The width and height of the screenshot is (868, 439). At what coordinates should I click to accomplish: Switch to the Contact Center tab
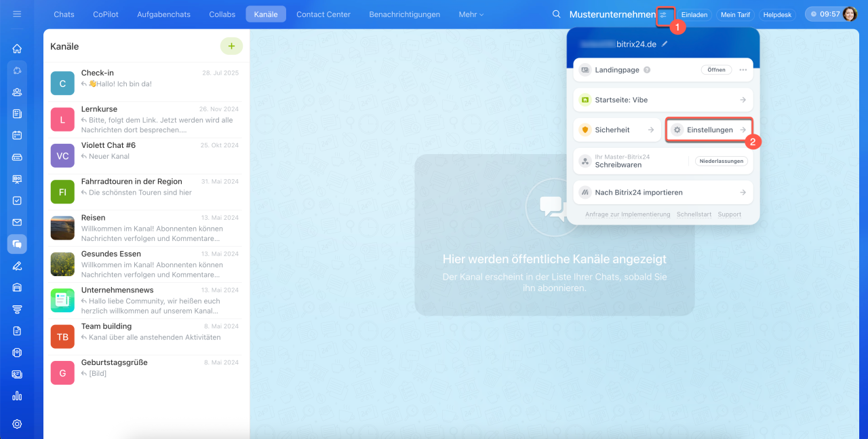[323, 14]
